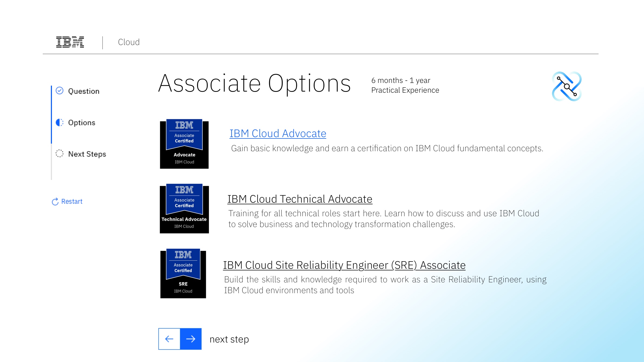Jump to the Next Steps stage
This screenshot has height=362, width=644.
(87, 154)
